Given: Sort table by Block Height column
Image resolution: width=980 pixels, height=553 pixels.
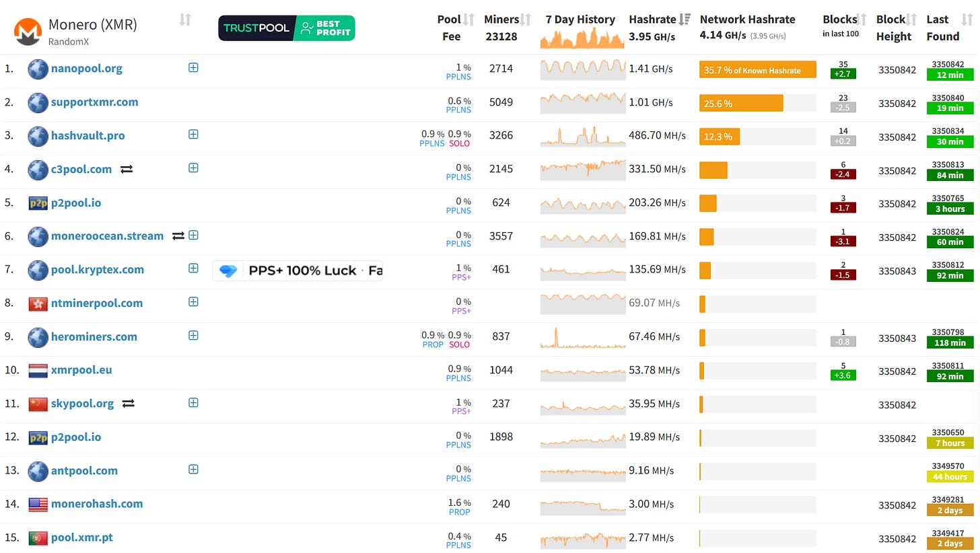Looking at the screenshot, I should (911, 20).
